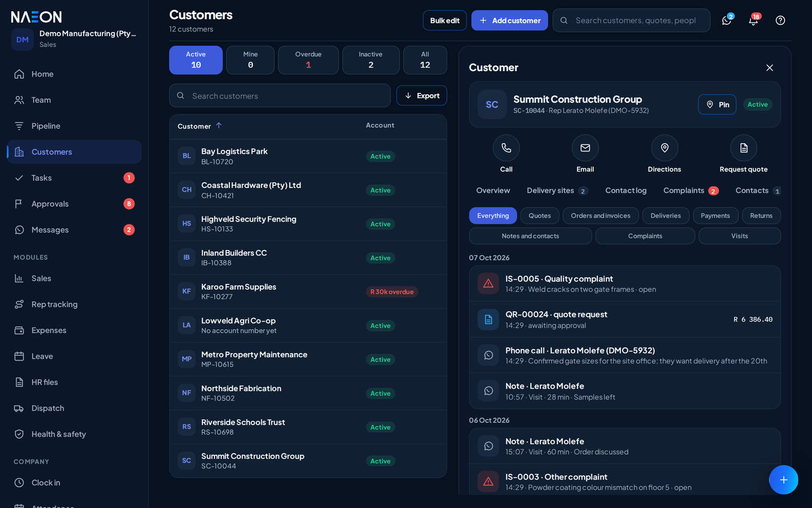Select the Notes and contacts filter chip
The image size is (812, 508).
click(x=530, y=236)
